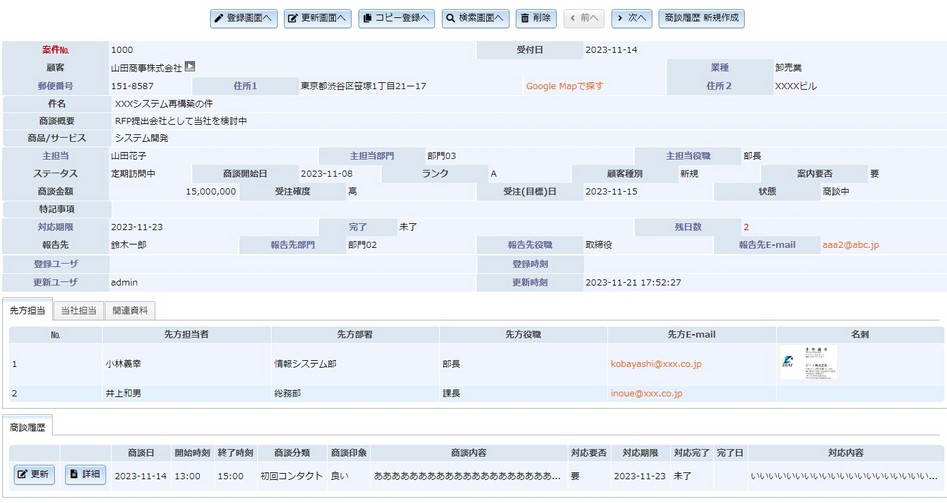Click email link inoue@xxx.co.jp
This screenshot has width=947, height=503.
[x=646, y=393]
